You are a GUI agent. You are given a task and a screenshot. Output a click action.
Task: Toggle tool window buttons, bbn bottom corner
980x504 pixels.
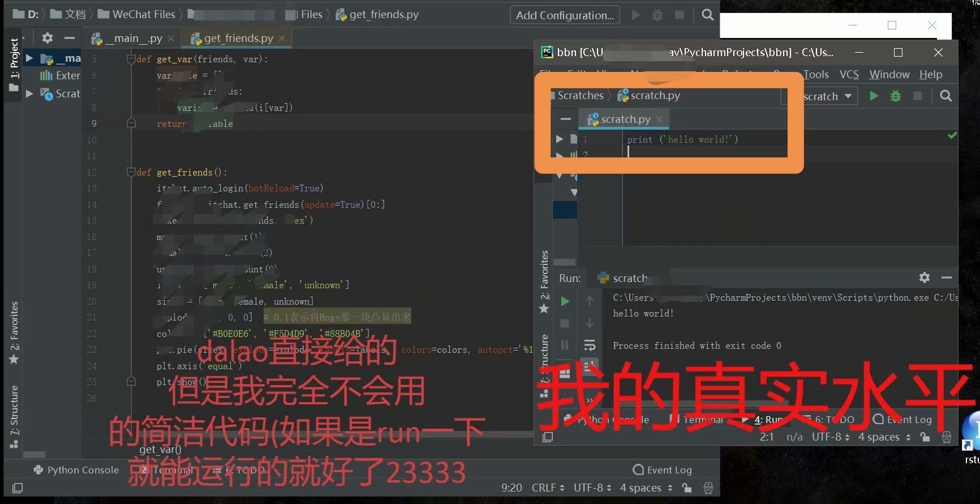point(547,437)
